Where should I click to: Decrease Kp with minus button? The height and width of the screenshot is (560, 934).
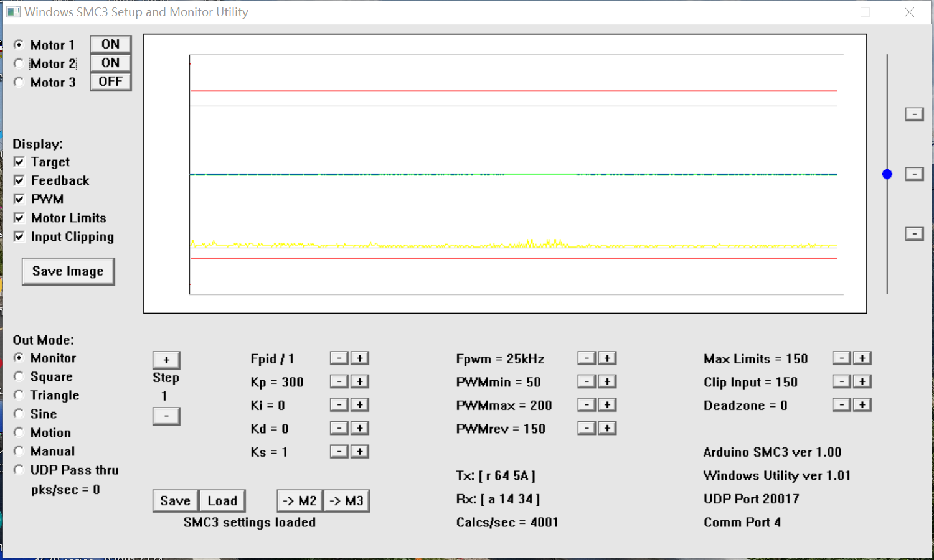(339, 381)
